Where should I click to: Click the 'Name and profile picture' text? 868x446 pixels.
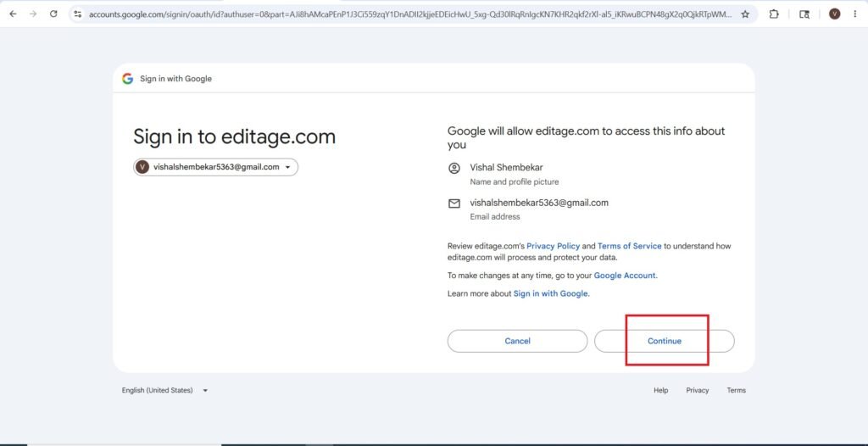(x=515, y=181)
